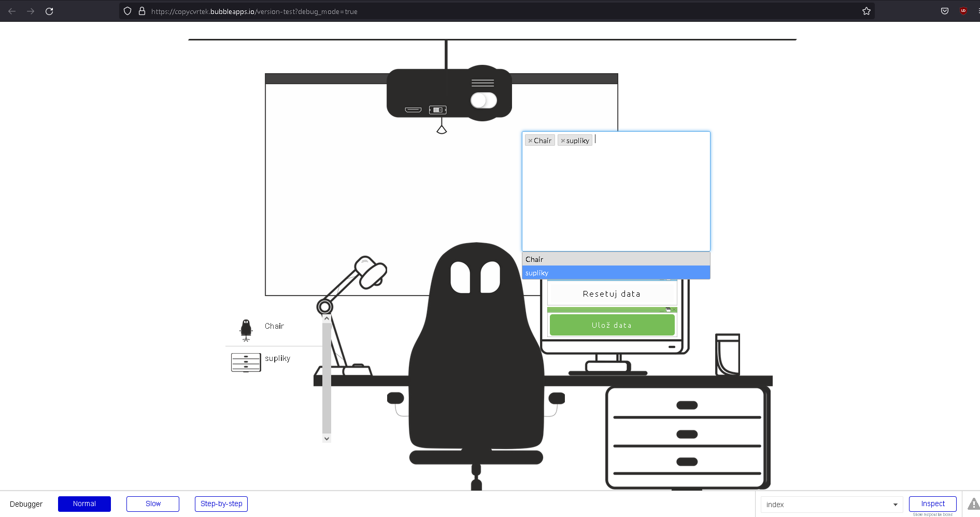Choose Chair in the dropdown list
The width and height of the screenshot is (980, 517).
coord(616,259)
